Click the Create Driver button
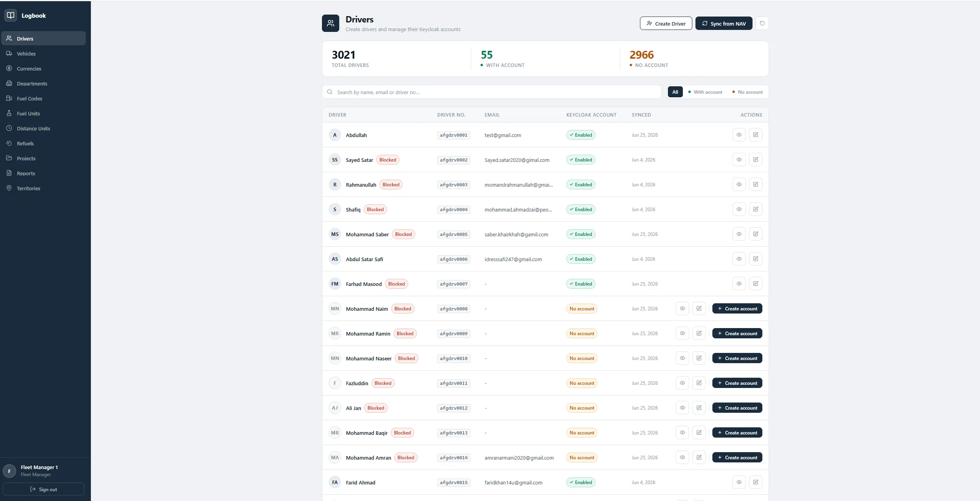The height and width of the screenshot is (501, 980). [666, 23]
